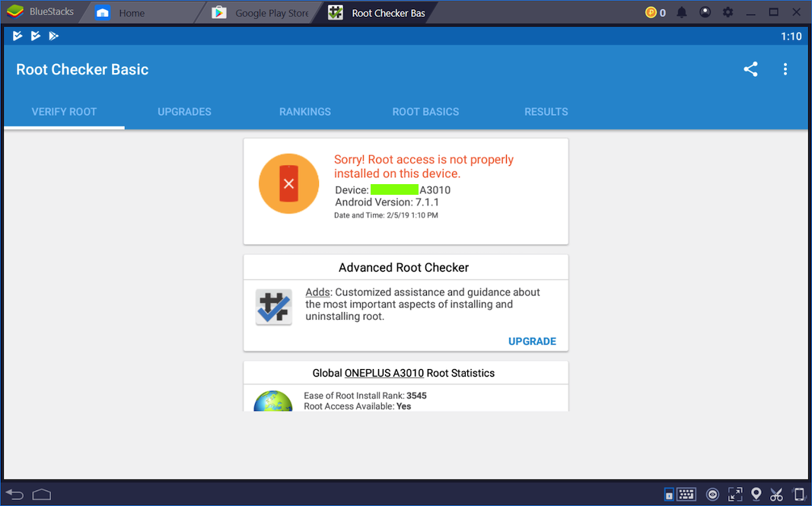This screenshot has width=812, height=506.
Task: Maximize the BlueStacks window
Action: (774, 12)
